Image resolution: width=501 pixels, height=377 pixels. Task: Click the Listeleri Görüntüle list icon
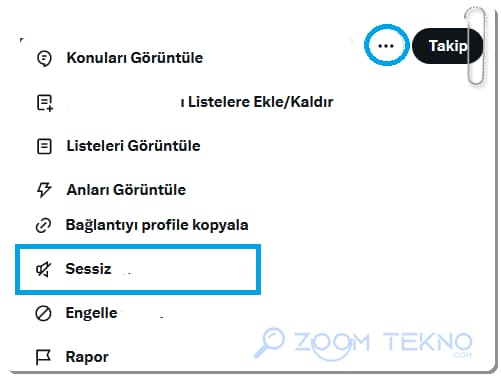(x=44, y=146)
